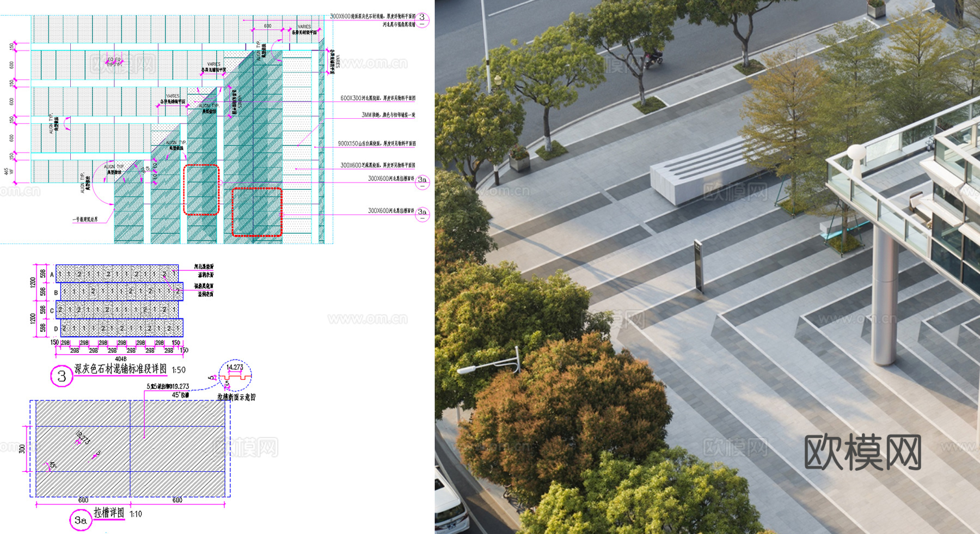
Task: Click the 300X600烧面深灰色石材混铺 annotation
Action: (372, 16)
